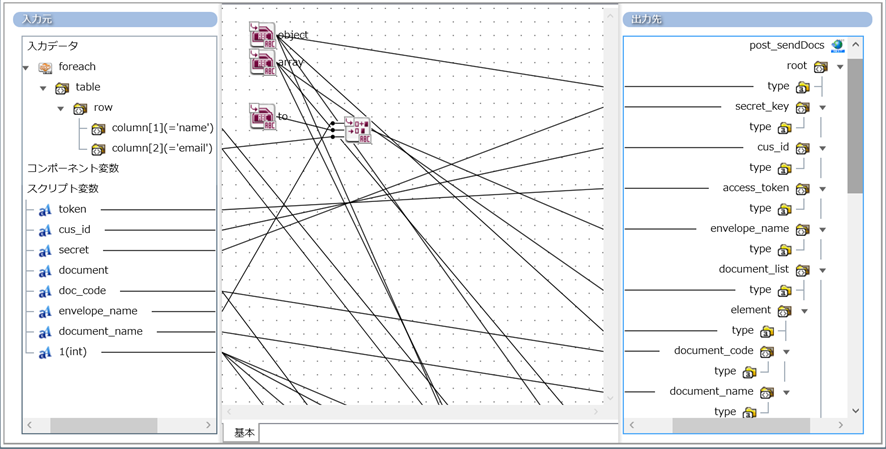Select the unlabeled logic icon right of "to"
This screenshot has width=886, height=449.
pyautogui.click(x=357, y=130)
